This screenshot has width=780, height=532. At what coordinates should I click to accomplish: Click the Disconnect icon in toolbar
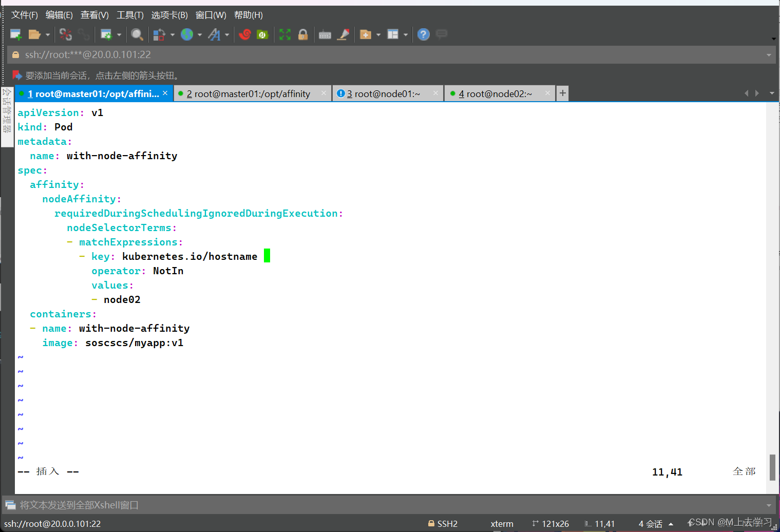tap(66, 34)
